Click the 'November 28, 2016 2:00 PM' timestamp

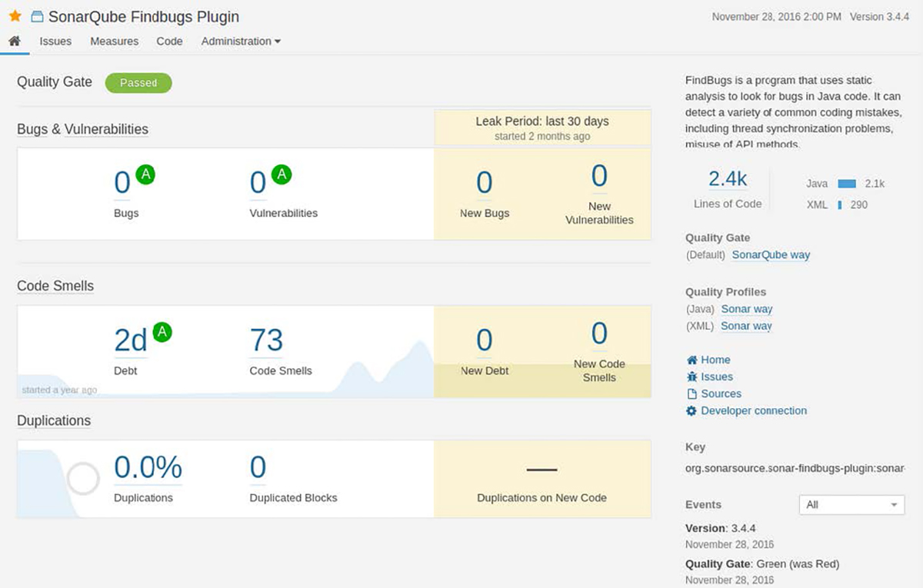pyautogui.click(x=776, y=17)
